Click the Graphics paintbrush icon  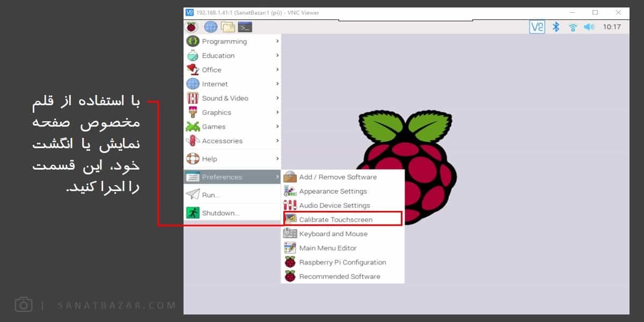pos(193,113)
